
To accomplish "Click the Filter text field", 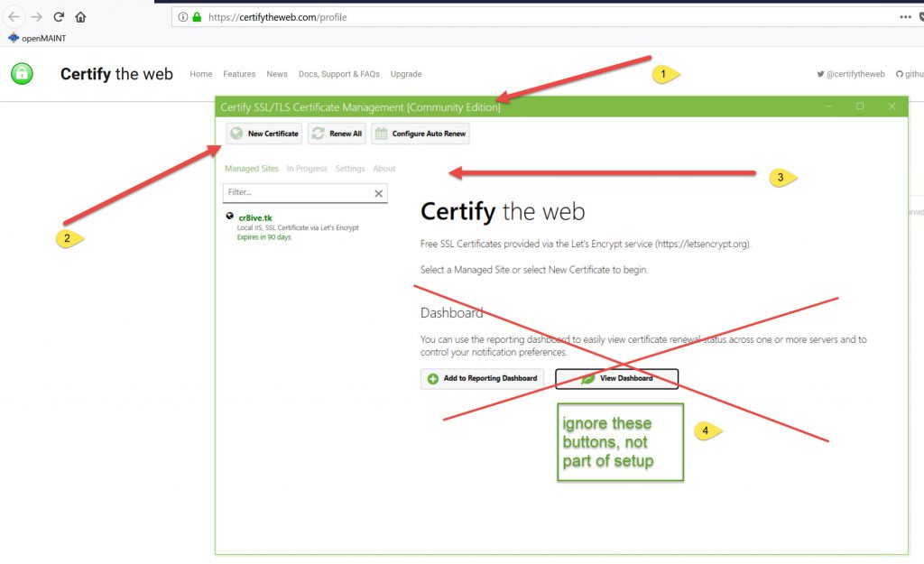I will 296,193.
